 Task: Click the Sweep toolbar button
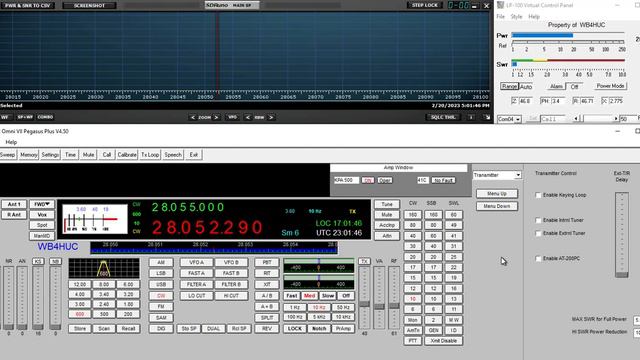pyautogui.click(x=7, y=155)
